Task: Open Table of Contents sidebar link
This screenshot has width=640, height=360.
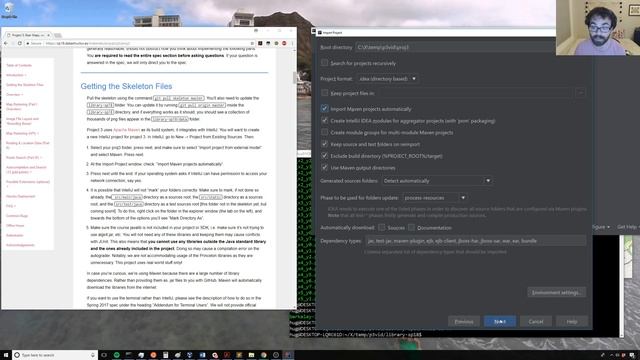Action: tap(19, 65)
